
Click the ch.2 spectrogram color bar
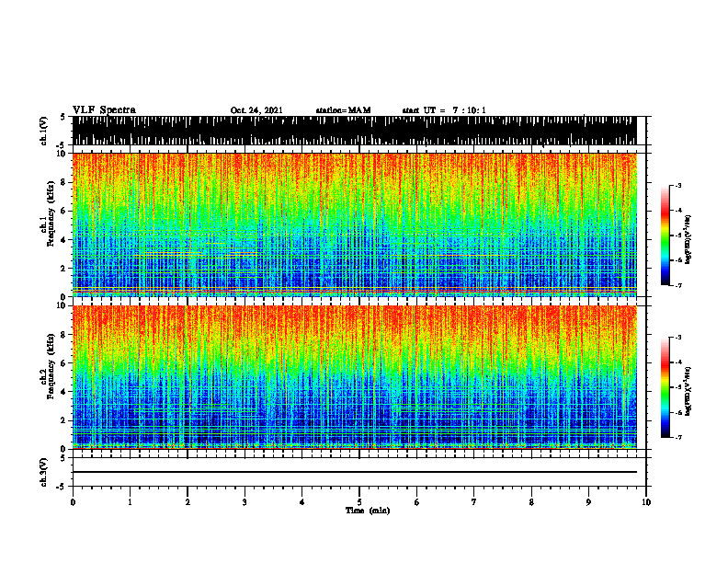point(665,387)
